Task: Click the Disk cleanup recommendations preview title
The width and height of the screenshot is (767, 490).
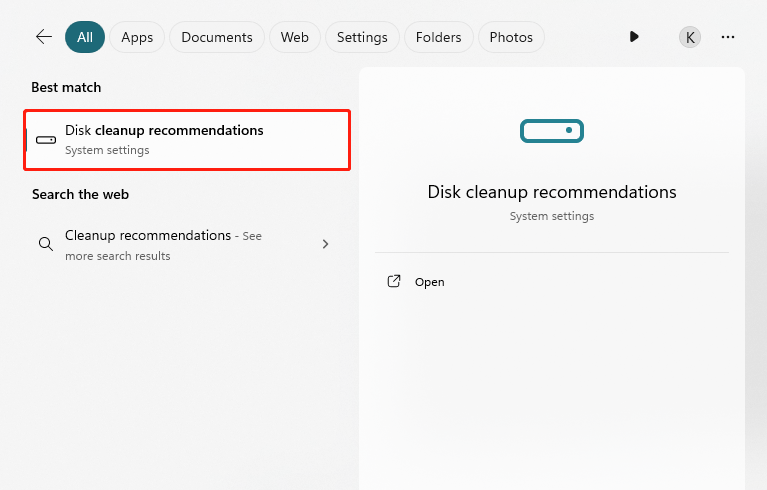Action: click(x=552, y=192)
